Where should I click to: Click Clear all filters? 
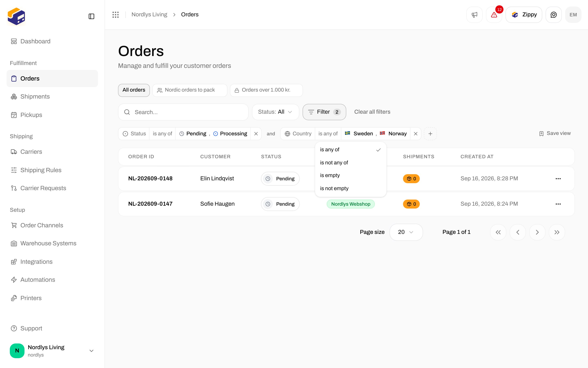372,112
